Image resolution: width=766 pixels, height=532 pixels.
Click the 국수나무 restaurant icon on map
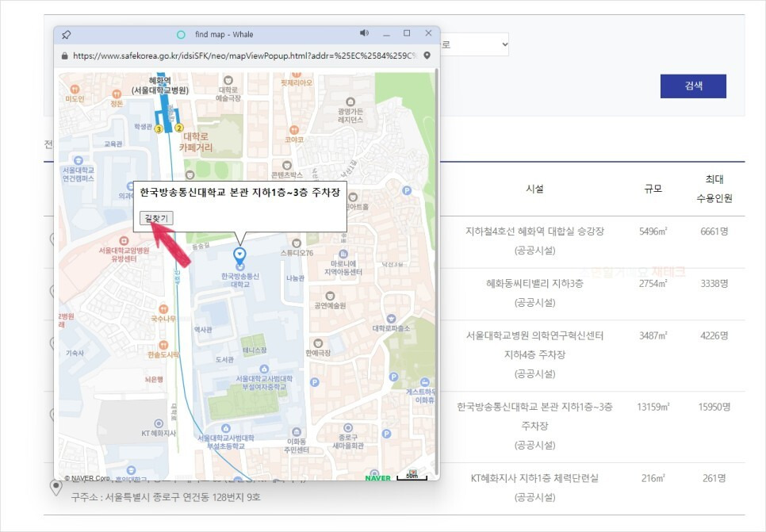point(163,309)
